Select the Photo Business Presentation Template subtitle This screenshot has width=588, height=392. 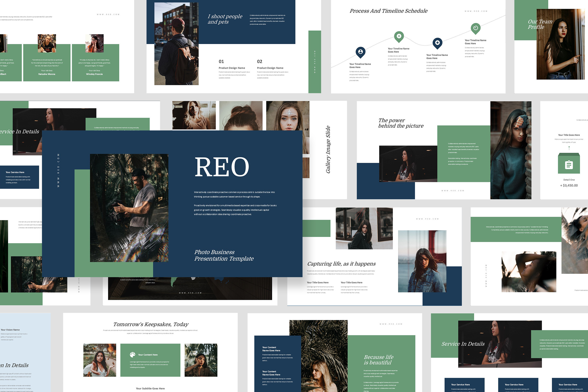(x=224, y=255)
